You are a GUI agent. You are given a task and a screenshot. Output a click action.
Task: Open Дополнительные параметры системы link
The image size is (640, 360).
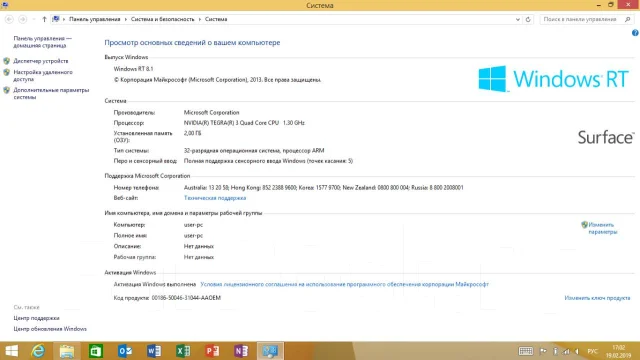(x=51, y=93)
